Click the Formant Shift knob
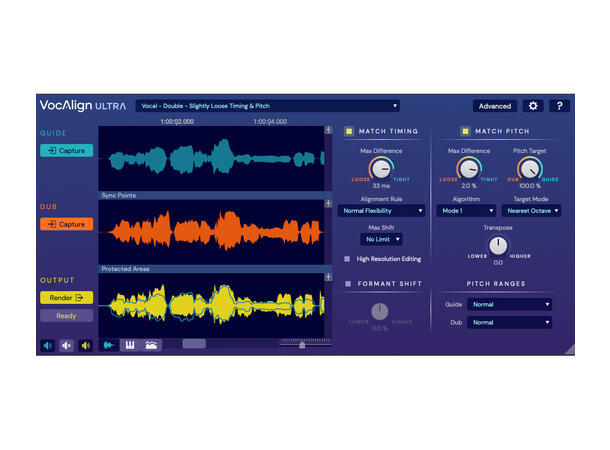This screenshot has height=450, width=610. pos(380,312)
